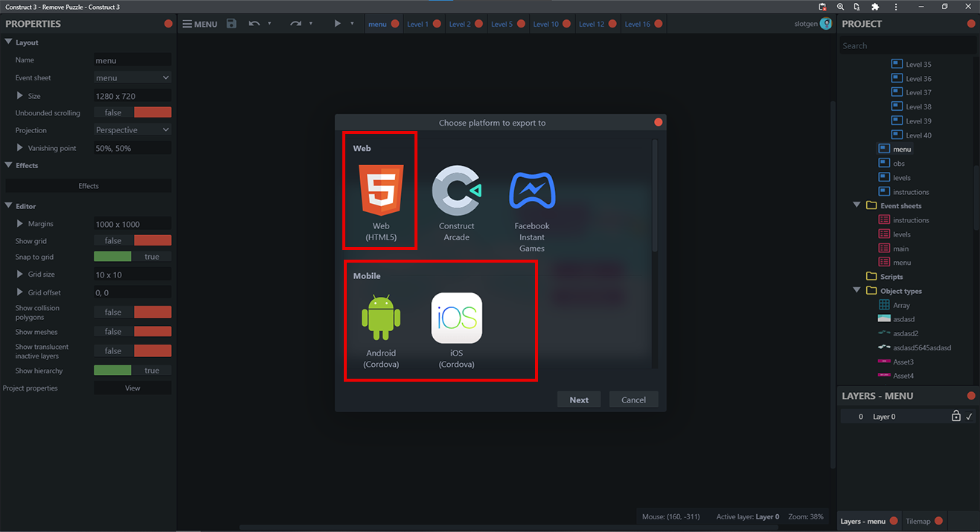Edit the layout Name field
The height and width of the screenshot is (532, 980).
(132, 60)
